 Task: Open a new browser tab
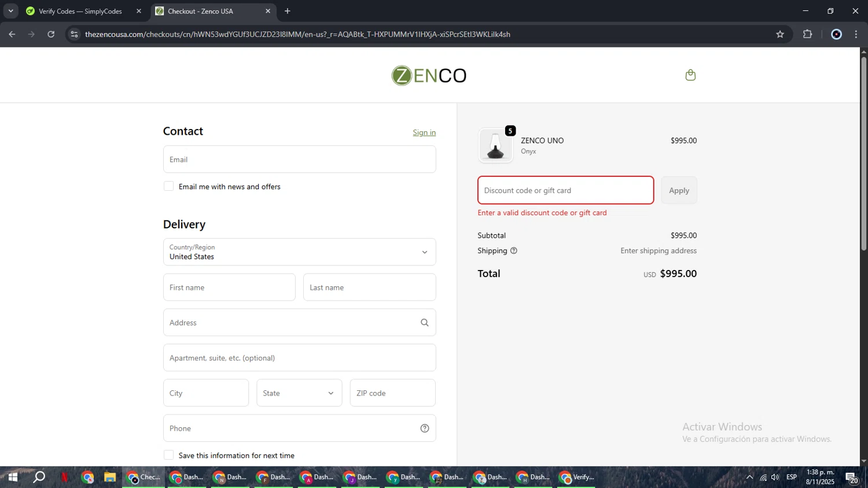288,11
